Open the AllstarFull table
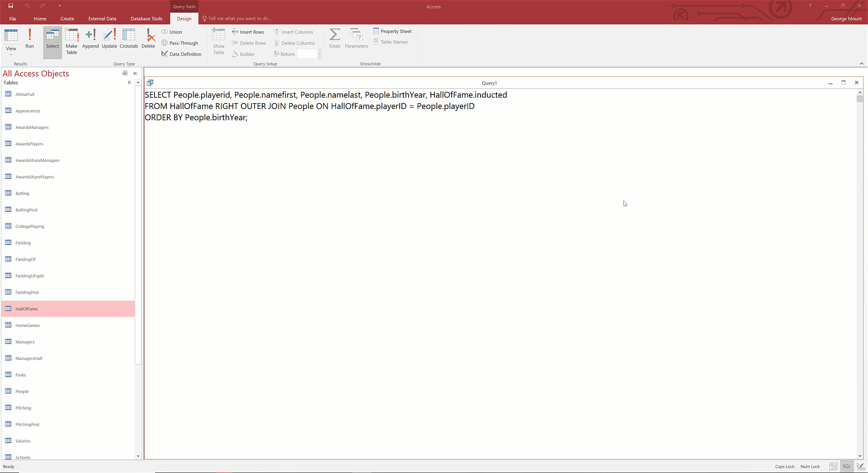Image resolution: width=868 pixels, height=473 pixels. (x=69, y=95)
